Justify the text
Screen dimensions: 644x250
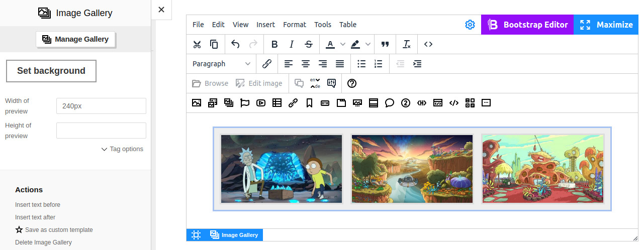pyautogui.click(x=340, y=64)
